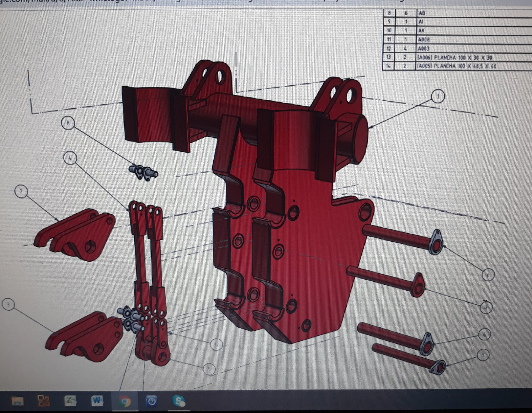Click balloon number 2 callout
Screen dimensions: 532x413
pos(21,191)
